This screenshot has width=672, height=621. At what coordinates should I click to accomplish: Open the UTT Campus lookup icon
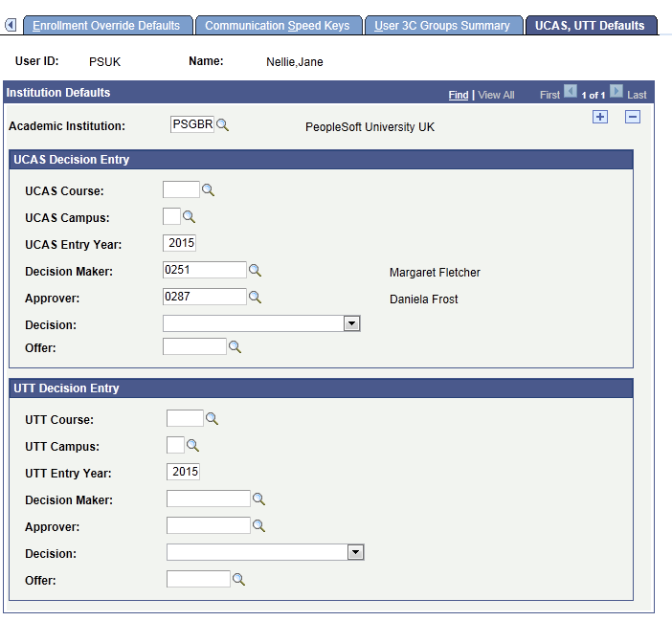click(x=192, y=445)
